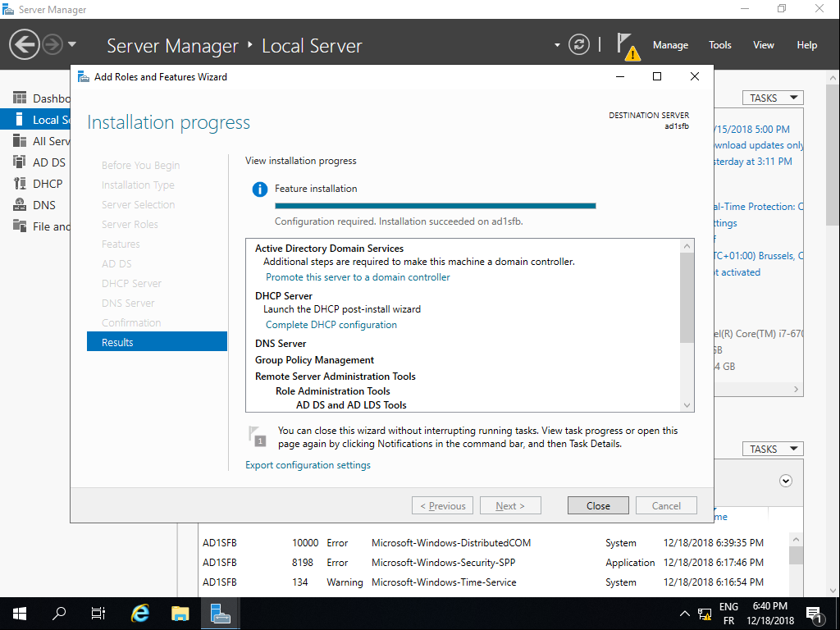Click the Server Manager back arrow button

25,44
